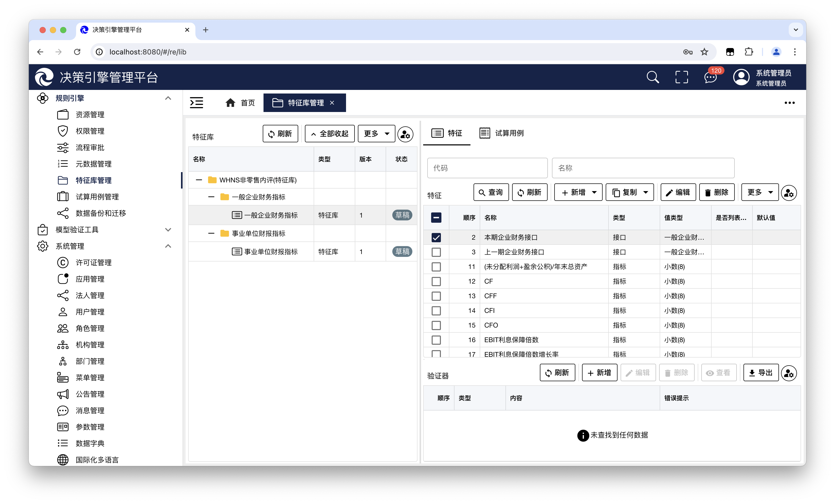835x504 pixels.
Task: Open 数据备份和迁移 in sidebar menu
Action: [101, 213]
